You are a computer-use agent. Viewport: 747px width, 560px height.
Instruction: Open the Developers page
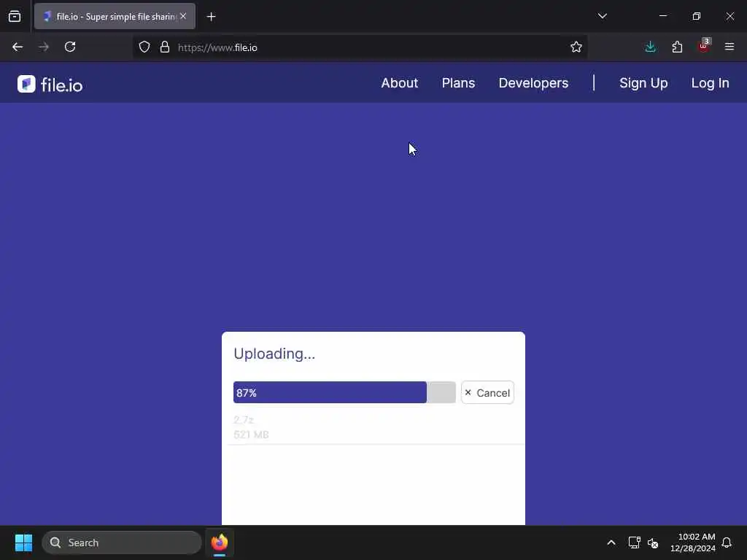tap(533, 83)
